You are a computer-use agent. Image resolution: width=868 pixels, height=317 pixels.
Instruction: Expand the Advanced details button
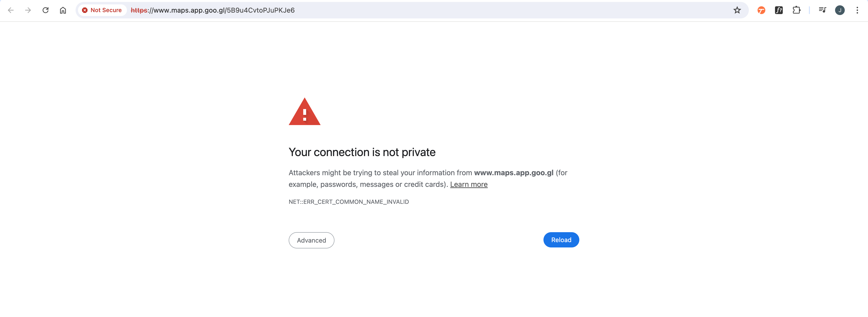point(311,240)
